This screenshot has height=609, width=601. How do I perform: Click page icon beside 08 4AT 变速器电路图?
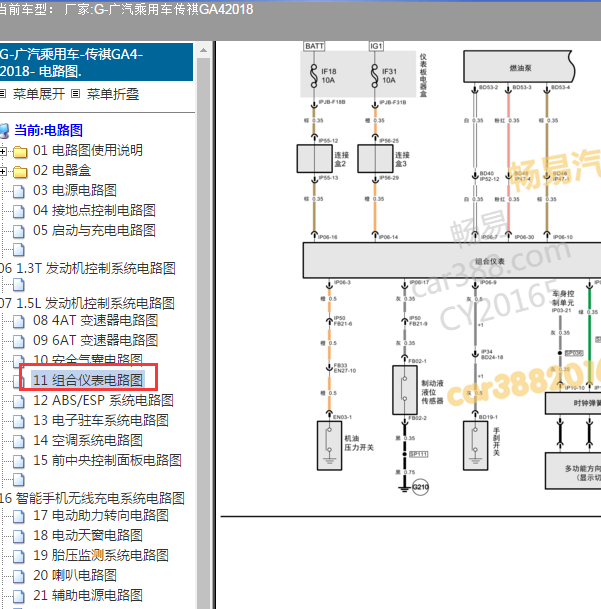tap(19, 321)
